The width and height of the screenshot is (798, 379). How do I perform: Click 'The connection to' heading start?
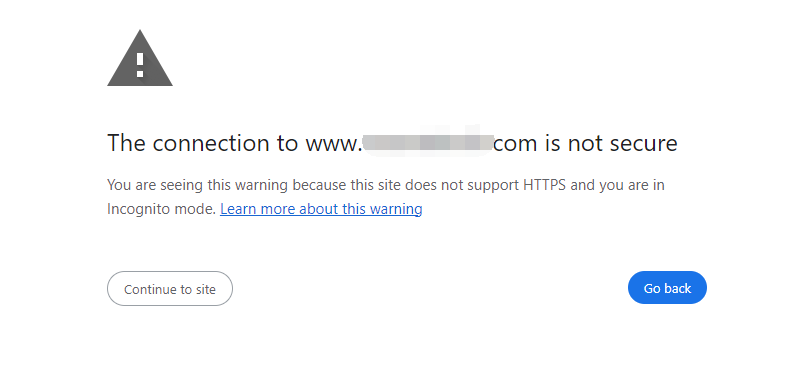tap(202, 143)
